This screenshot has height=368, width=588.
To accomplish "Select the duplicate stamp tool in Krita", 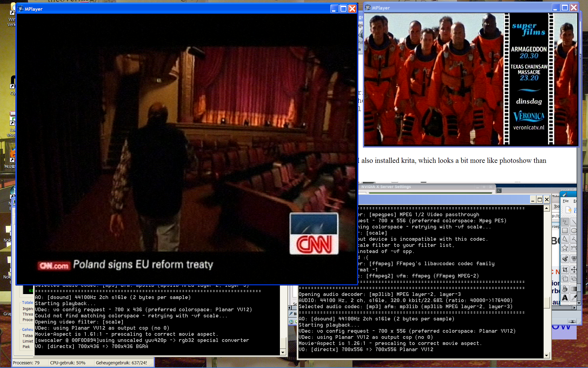I will [x=565, y=259].
